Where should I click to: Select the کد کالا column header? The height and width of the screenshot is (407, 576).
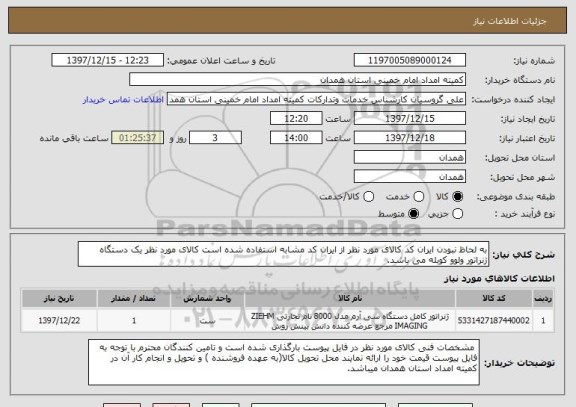click(x=494, y=299)
